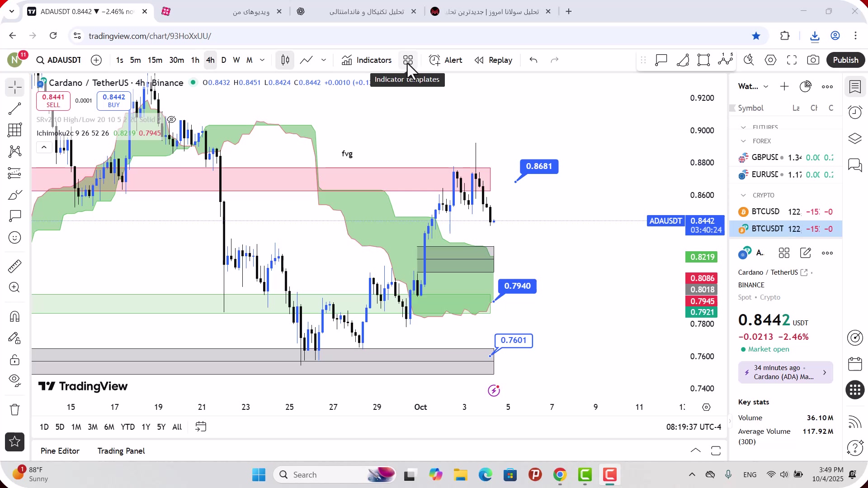Image resolution: width=868 pixels, height=488 pixels.
Task: Open more time intervals dropdown
Action: pyautogui.click(x=262, y=60)
